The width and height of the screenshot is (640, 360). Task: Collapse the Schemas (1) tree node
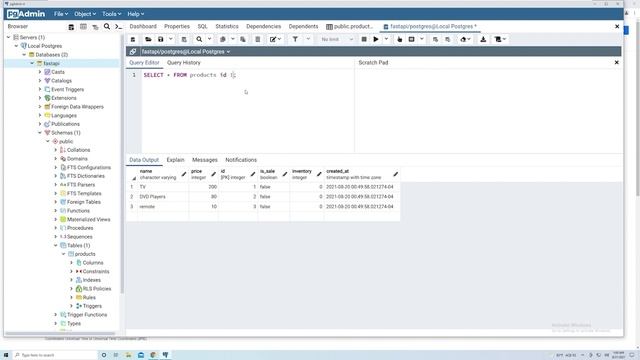(x=40, y=133)
